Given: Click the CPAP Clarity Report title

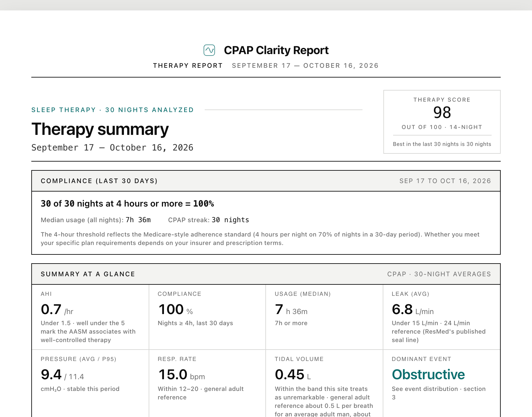Looking at the screenshot, I should (276, 50).
